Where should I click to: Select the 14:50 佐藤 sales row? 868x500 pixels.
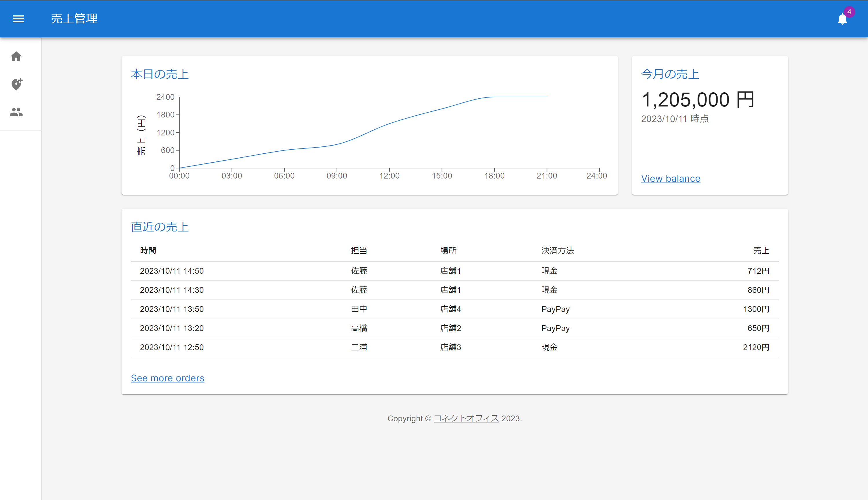455,271
